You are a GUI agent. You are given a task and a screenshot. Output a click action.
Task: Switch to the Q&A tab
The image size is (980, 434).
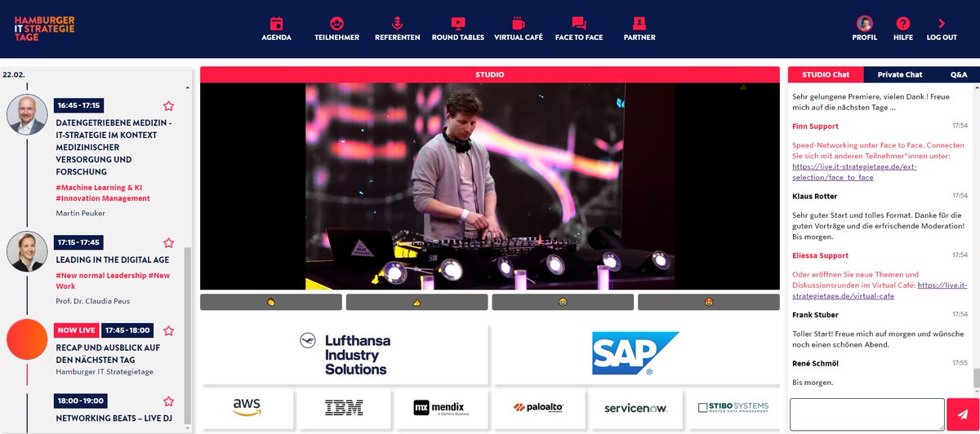(959, 74)
